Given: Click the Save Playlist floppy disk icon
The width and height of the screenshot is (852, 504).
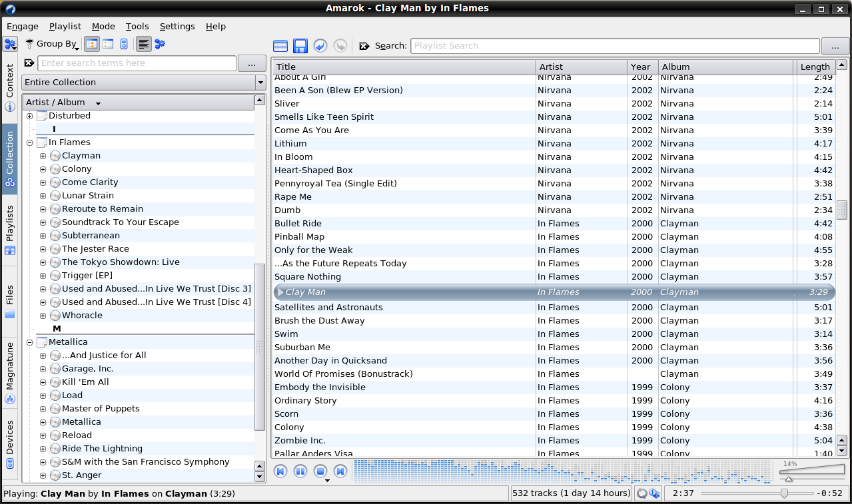Looking at the screenshot, I should click(x=300, y=46).
